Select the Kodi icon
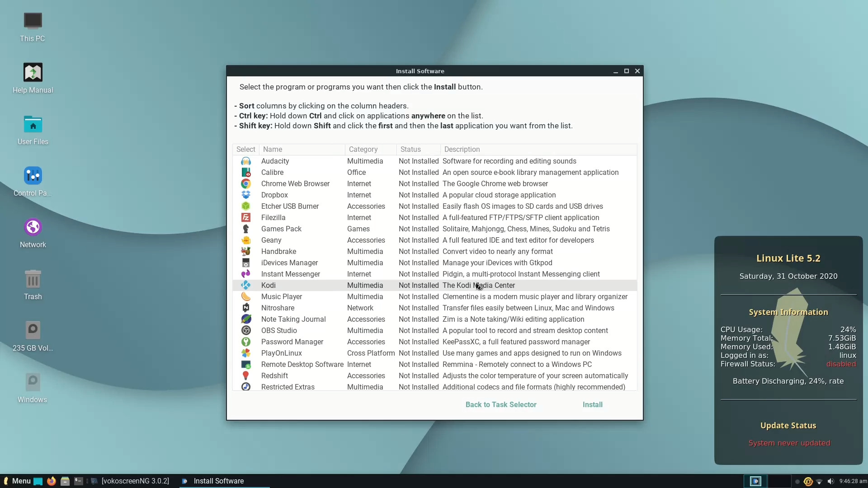This screenshot has width=868, height=488. tap(246, 286)
